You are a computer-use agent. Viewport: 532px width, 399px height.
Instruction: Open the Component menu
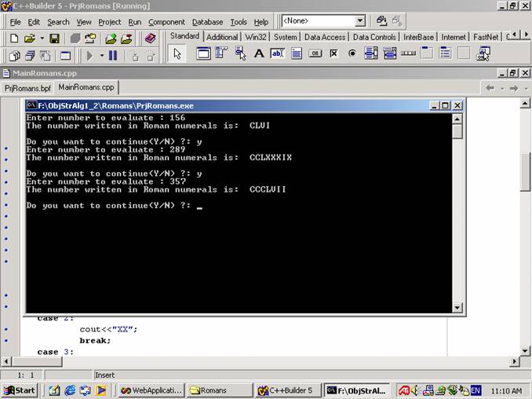tap(166, 22)
